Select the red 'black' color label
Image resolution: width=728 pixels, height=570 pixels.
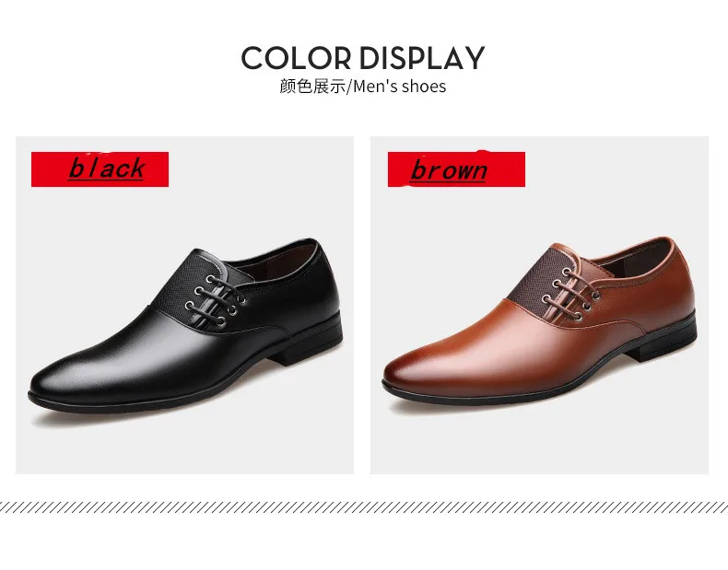point(100,169)
